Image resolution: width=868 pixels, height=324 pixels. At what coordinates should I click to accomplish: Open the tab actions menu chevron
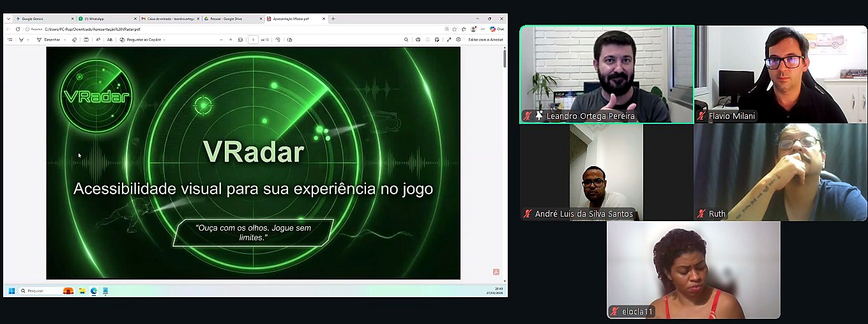(x=8, y=19)
